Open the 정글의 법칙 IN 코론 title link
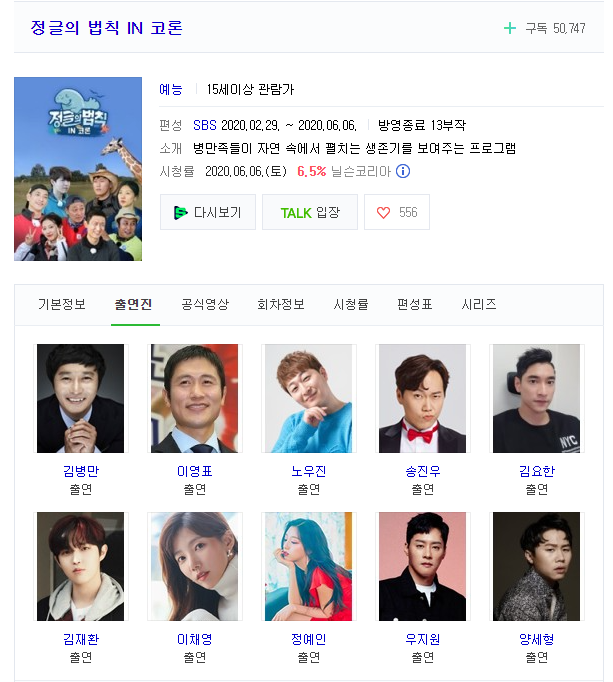613x682 pixels. pyautogui.click(x=107, y=28)
